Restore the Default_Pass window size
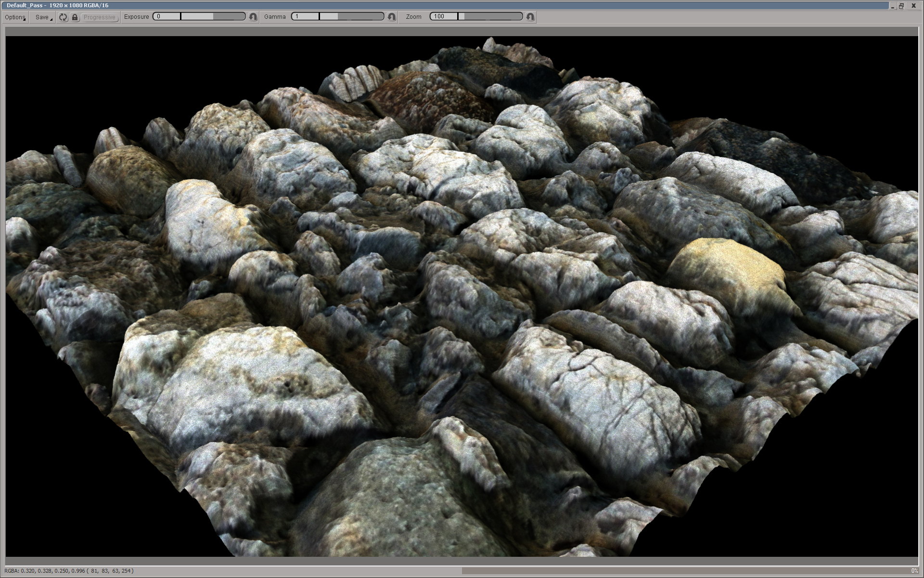The image size is (924, 578). [x=901, y=6]
